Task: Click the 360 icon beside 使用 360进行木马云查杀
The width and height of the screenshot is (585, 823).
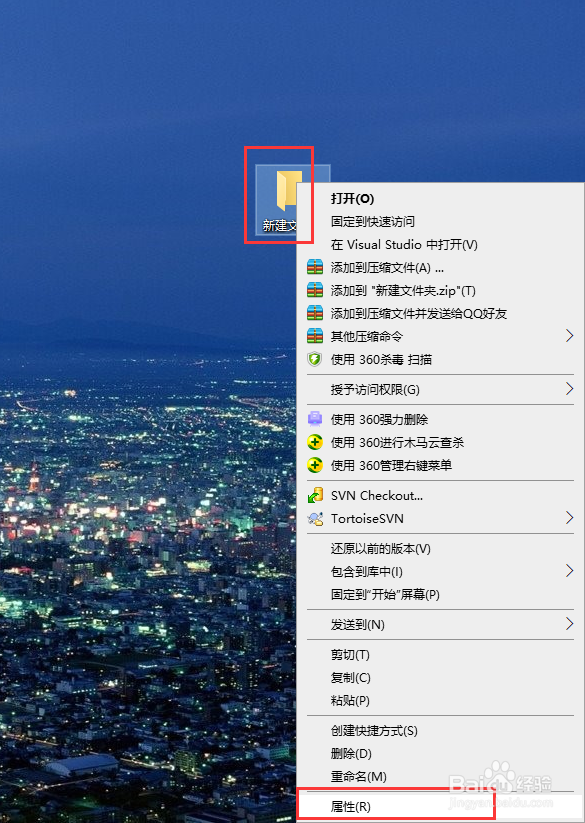Action: [x=315, y=442]
